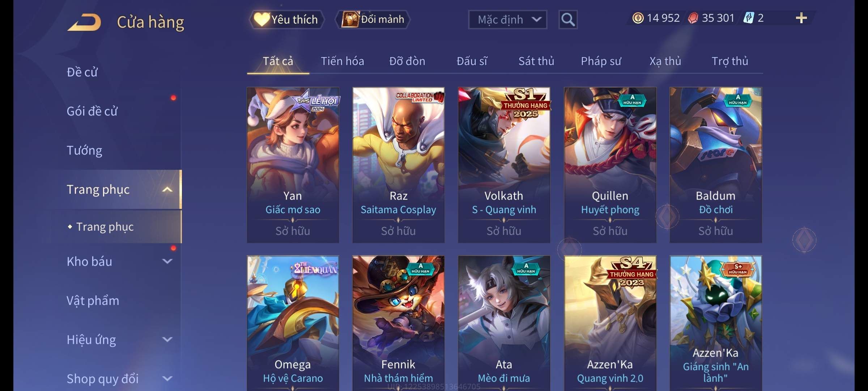
Task: Expand Shop quy đổi sidebar section
Action: [x=167, y=379]
